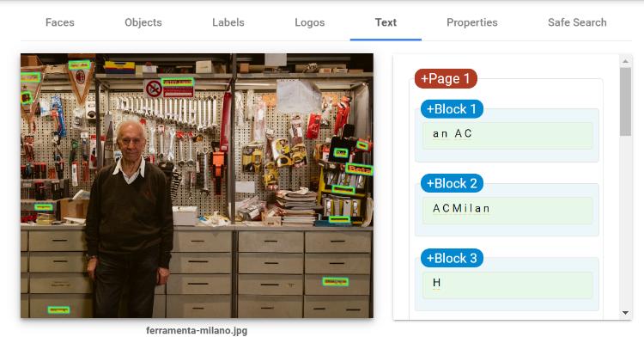
Task: Expand the +Block 1 badge
Action: click(x=452, y=109)
